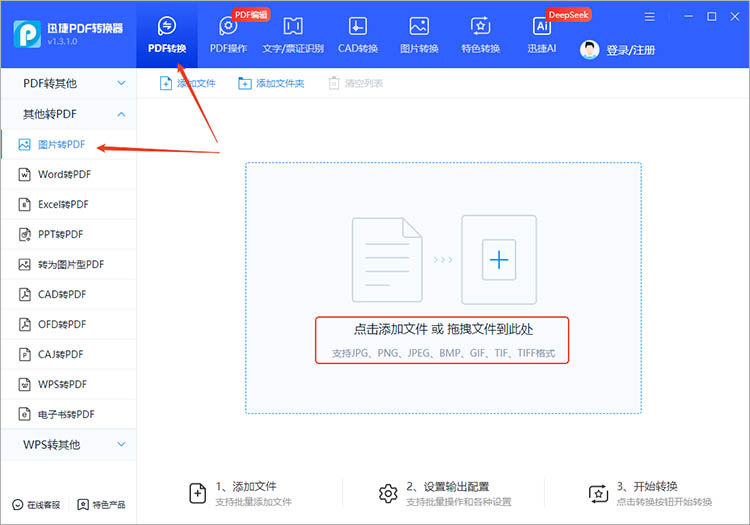750x525 pixels.
Task: Click 3、开始转换 text
Action: [x=647, y=487]
